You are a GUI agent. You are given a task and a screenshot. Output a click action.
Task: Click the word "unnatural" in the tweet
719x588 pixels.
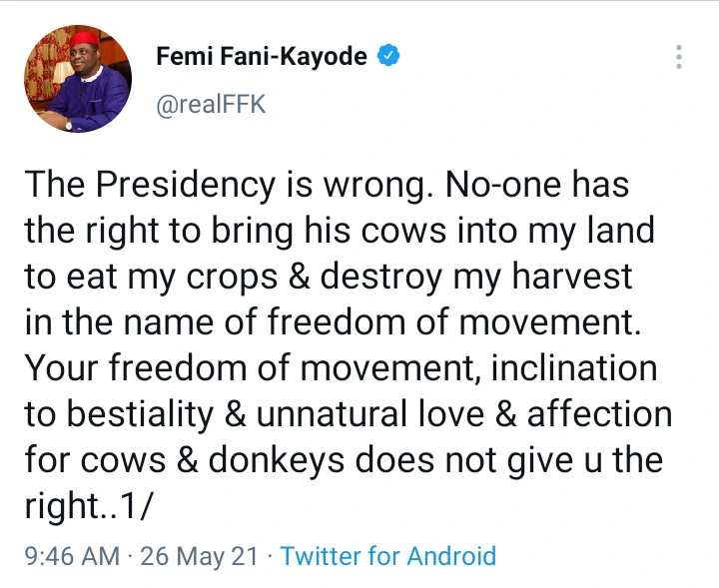[x=332, y=413]
